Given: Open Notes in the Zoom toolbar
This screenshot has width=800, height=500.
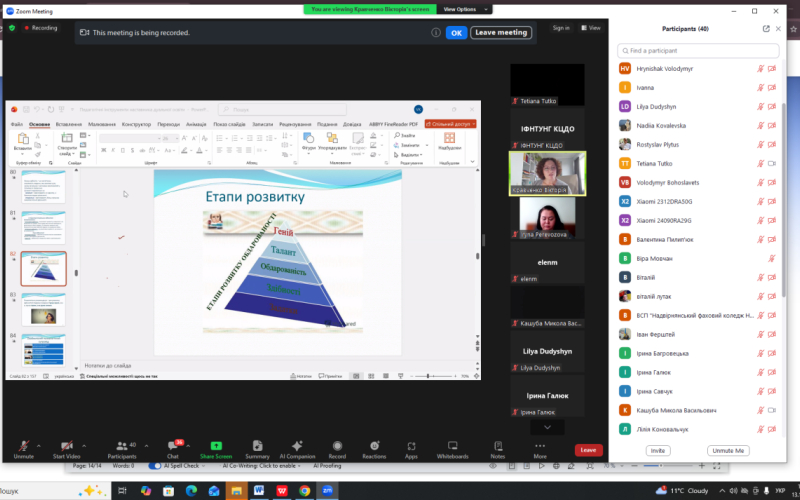Looking at the screenshot, I should pos(497,449).
